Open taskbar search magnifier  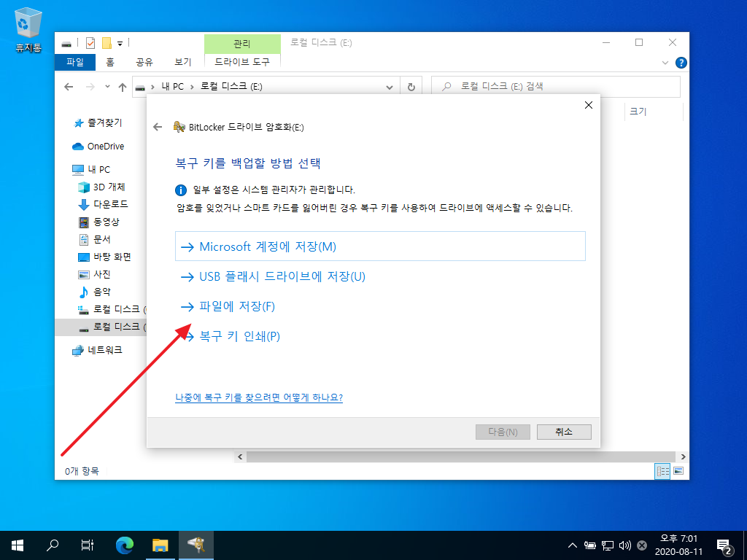click(53, 545)
